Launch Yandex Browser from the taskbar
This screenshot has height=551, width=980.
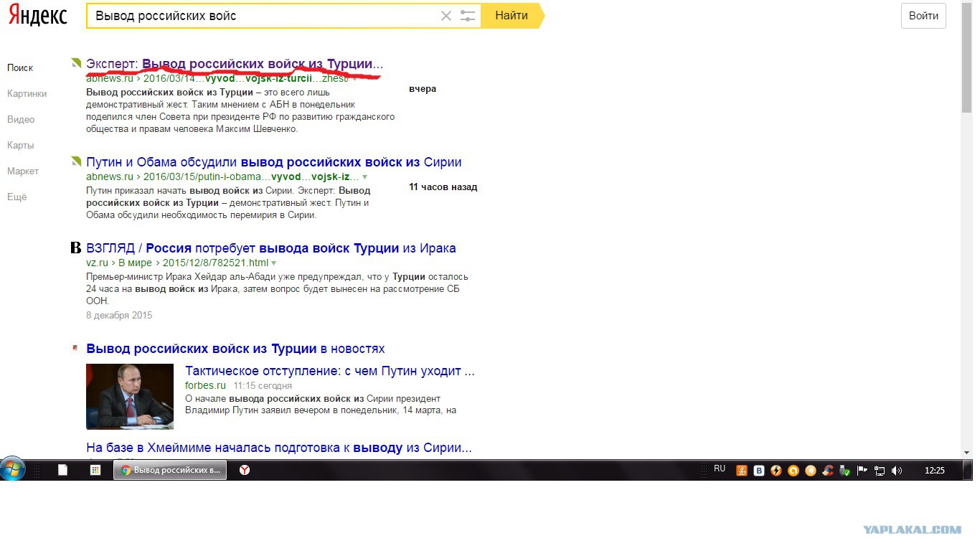(x=245, y=471)
